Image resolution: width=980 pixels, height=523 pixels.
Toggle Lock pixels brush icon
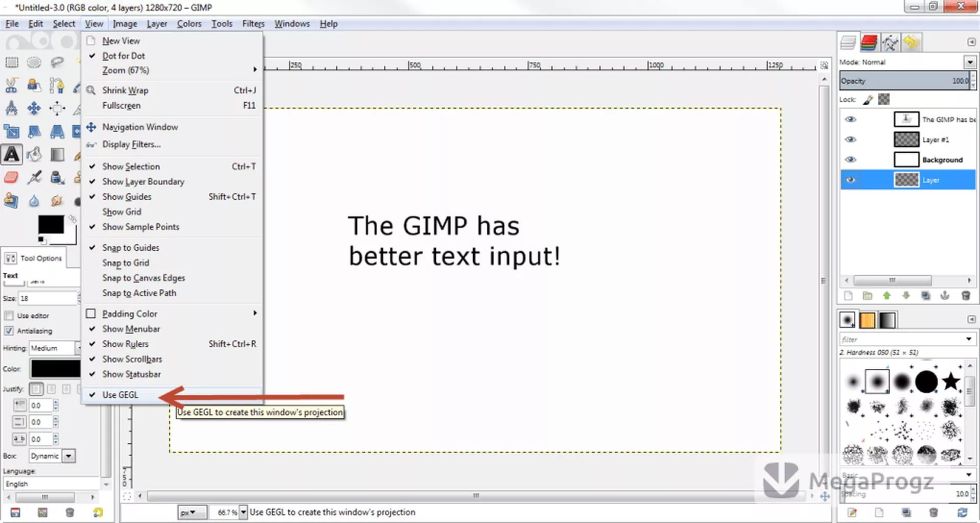(868, 100)
